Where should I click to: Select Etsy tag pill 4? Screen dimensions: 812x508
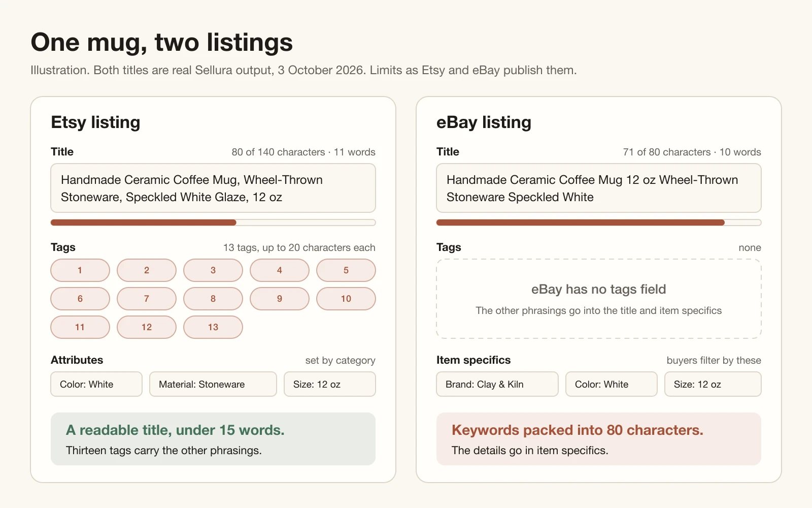[x=280, y=270]
